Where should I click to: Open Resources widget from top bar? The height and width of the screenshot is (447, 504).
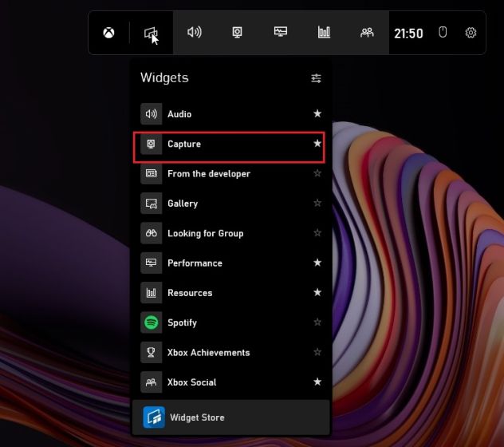pos(324,32)
